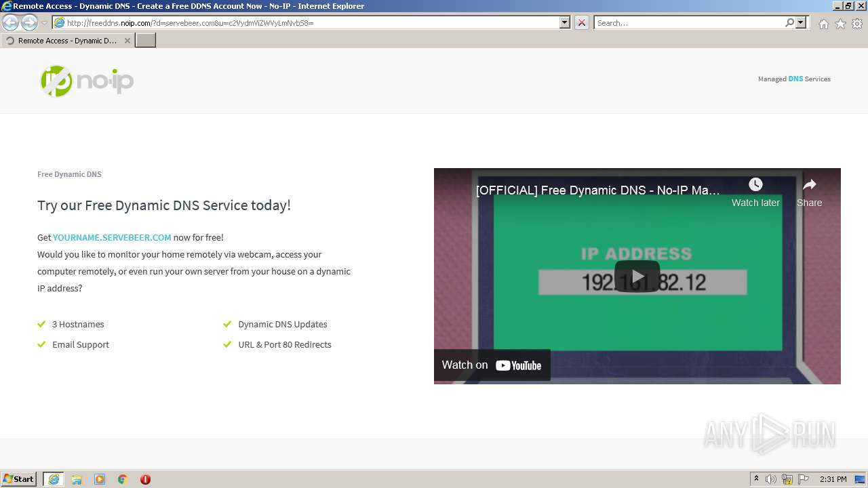Click the red Opera-like taskbar icon
The image size is (868, 488).
(145, 479)
